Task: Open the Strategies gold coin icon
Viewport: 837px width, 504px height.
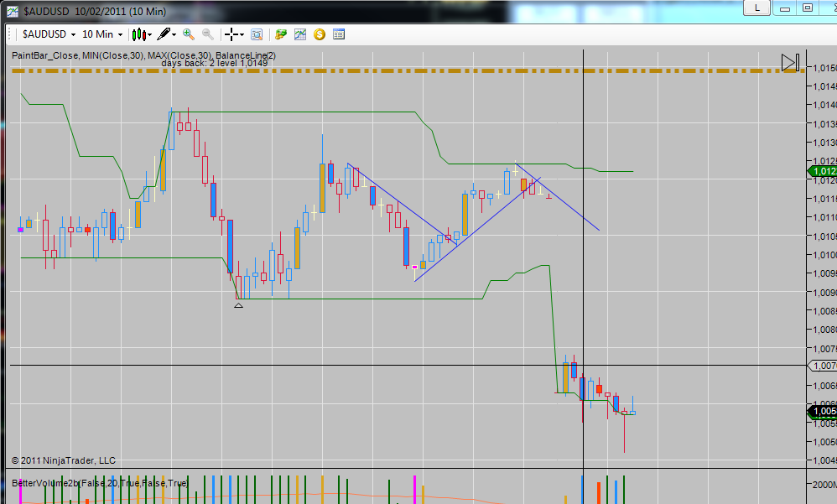Action: [x=320, y=34]
